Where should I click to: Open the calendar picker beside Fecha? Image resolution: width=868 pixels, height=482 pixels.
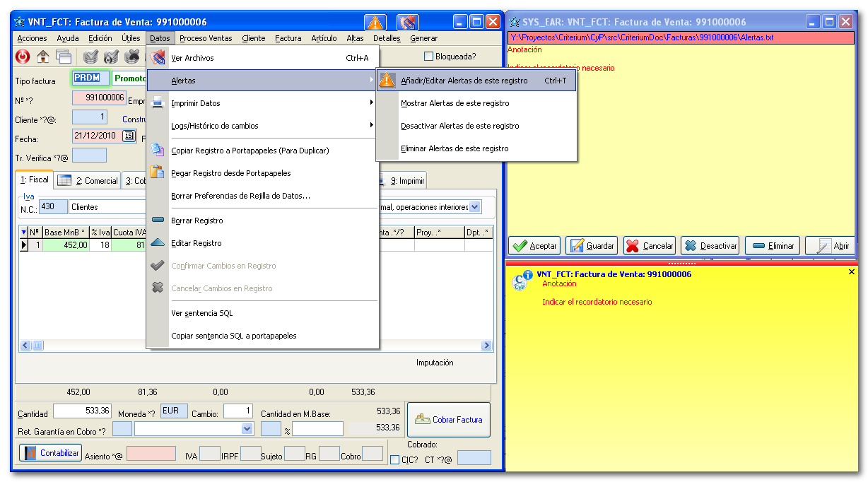pos(129,136)
